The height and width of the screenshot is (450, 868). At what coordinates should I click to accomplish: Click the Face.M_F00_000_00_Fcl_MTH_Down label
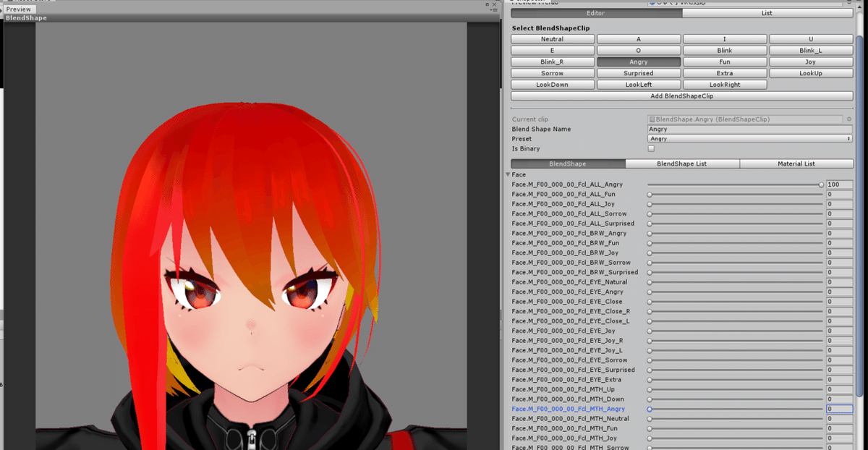(568, 399)
